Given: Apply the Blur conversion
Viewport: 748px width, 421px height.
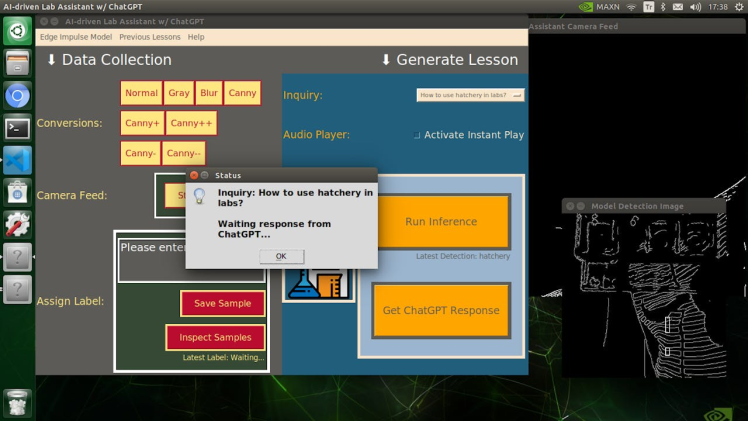Looking at the screenshot, I should pos(209,93).
